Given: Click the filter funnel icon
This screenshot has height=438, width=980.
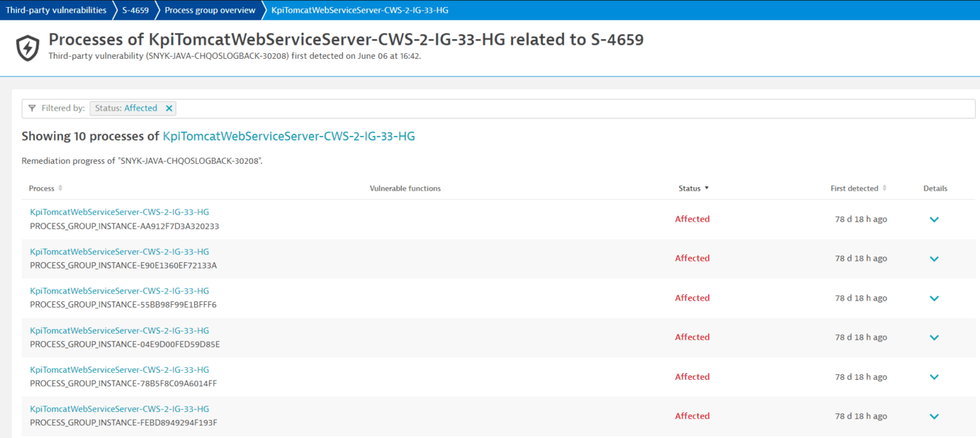Looking at the screenshot, I should (x=32, y=108).
